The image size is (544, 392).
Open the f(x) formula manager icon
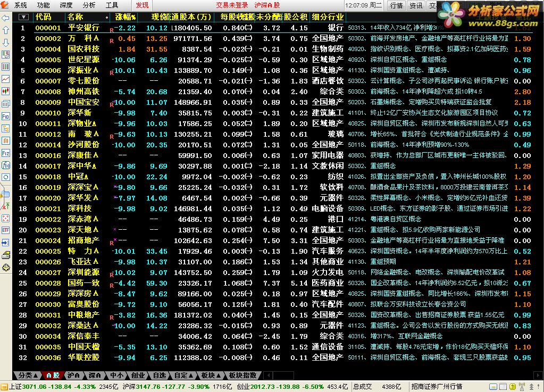click(5, 165)
